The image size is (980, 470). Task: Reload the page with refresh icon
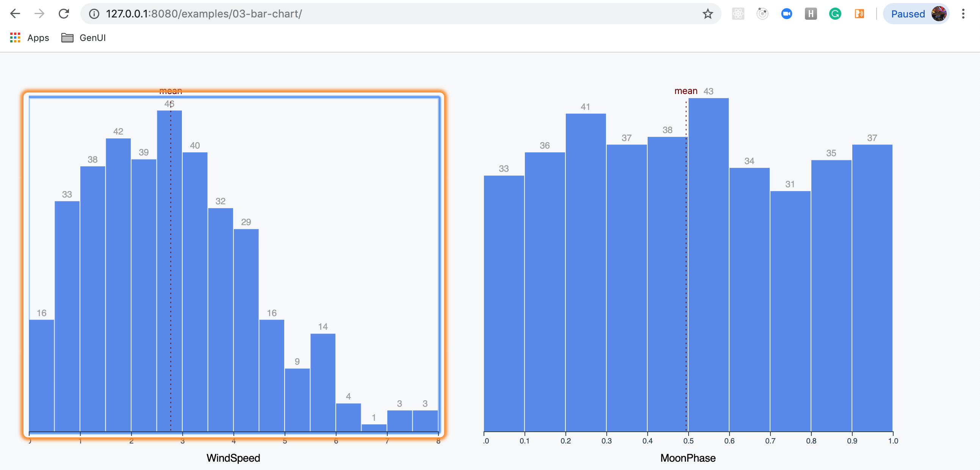pos(64,14)
